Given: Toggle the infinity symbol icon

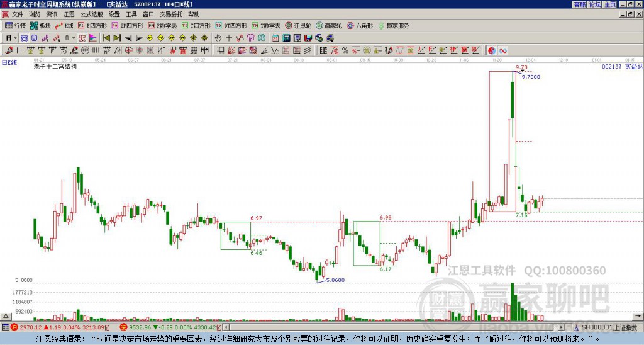Looking at the screenshot, I should [x=502, y=50].
